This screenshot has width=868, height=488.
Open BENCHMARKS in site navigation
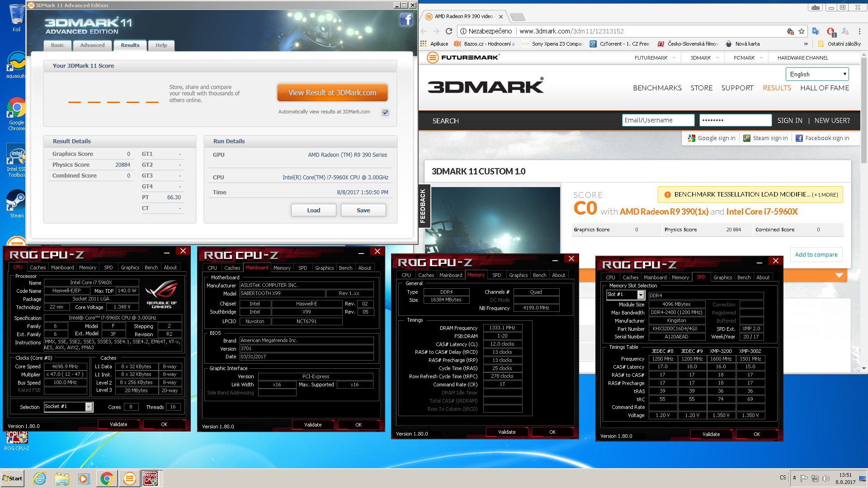657,88
